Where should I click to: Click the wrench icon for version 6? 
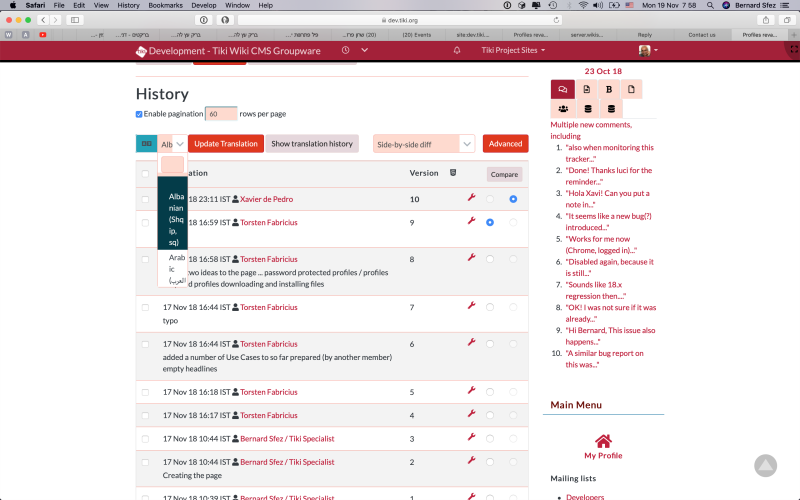pos(471,342)
